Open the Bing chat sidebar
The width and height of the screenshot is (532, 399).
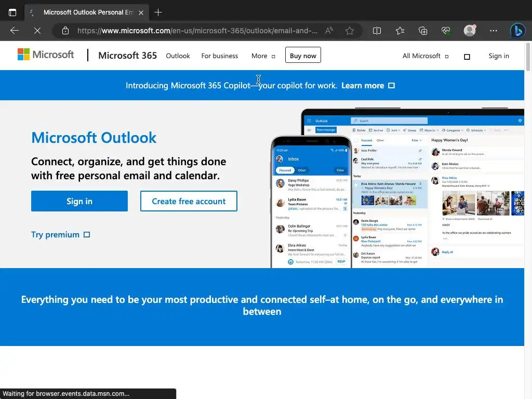(x=518, y=31)
